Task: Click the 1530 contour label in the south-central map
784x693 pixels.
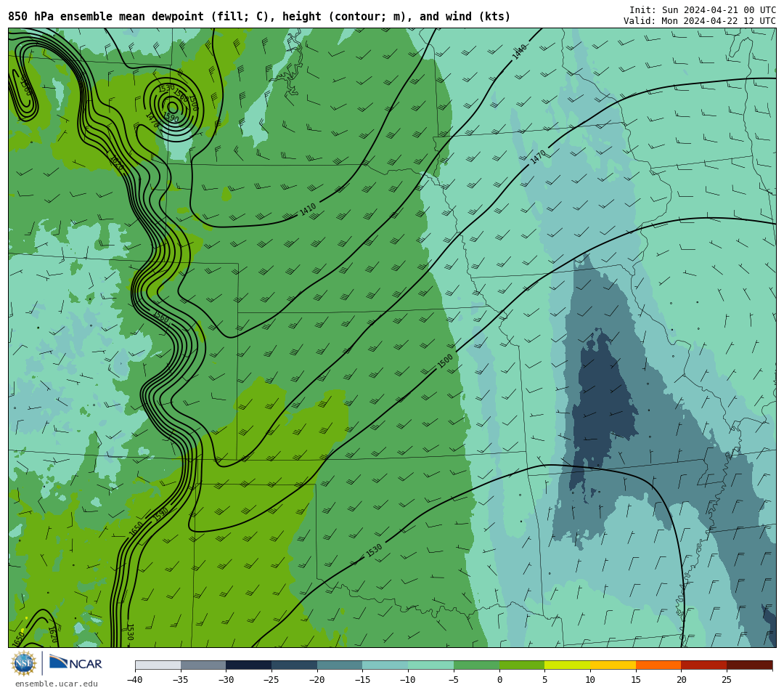Action: click(374, 551)
